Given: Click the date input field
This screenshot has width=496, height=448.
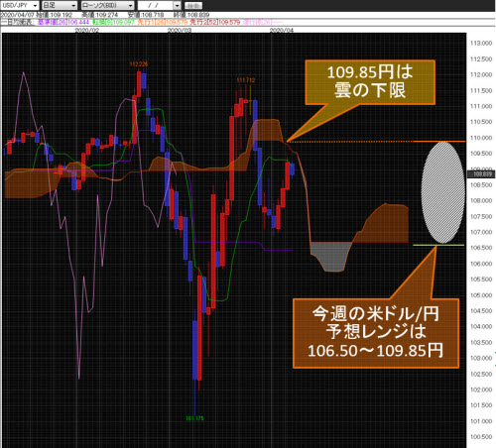Looking at the screenshot, I should tap(155, 5).
